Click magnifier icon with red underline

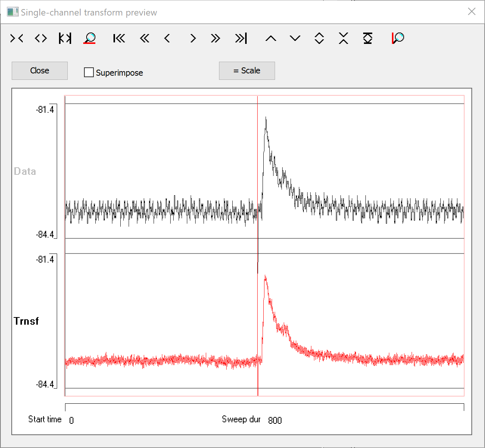pyautogui.click(x=90, y=38)
